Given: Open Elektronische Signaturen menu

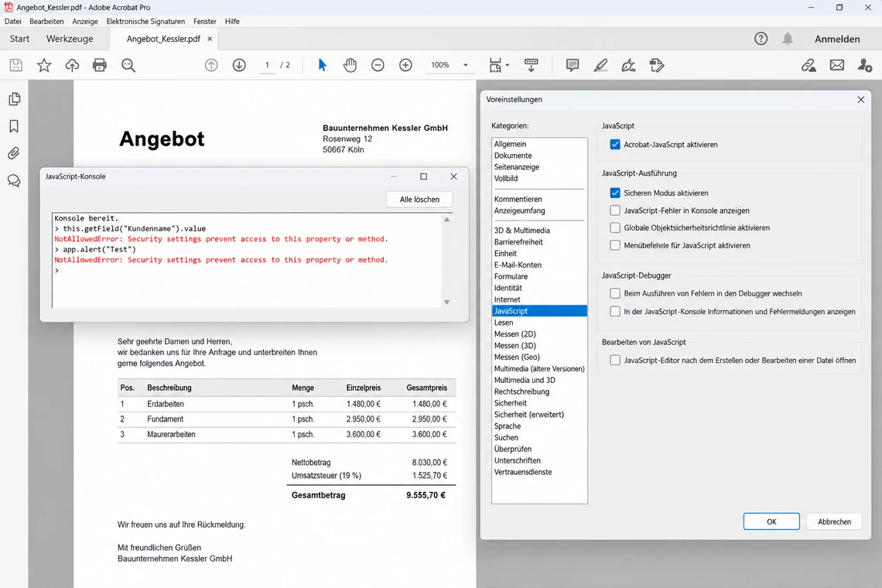Looking at the screenshot, I should 145,22.
